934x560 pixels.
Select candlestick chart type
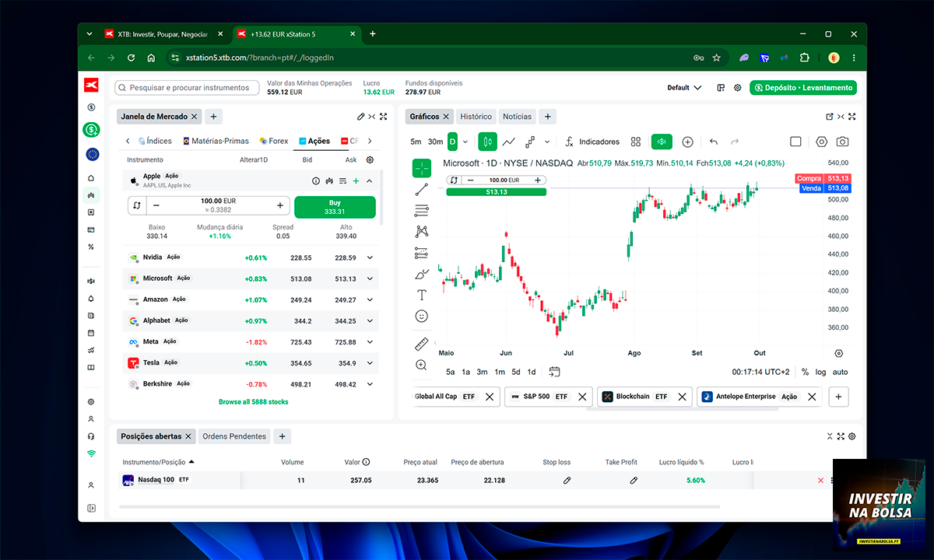click(x=488, y=142)
